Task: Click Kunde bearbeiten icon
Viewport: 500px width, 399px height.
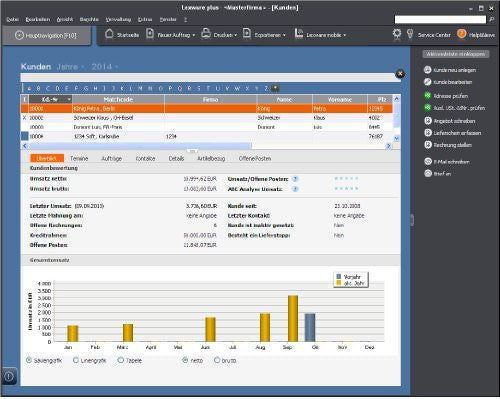Action: pos(428,82)
